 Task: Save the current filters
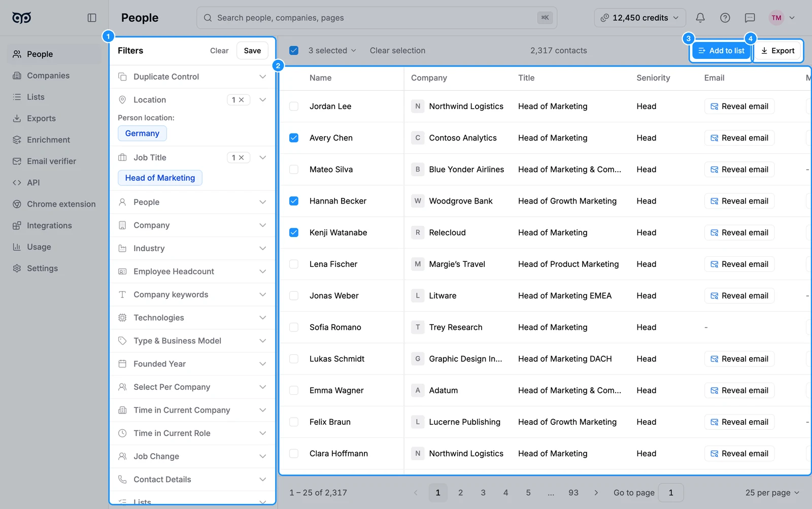coord(252,51)
